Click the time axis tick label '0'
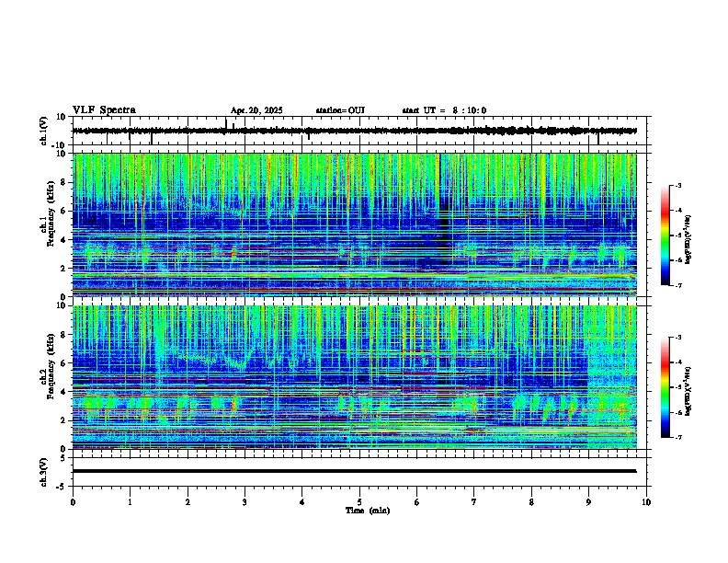The height and width of the screenshot is (563, 728). [x=73, y=502]
